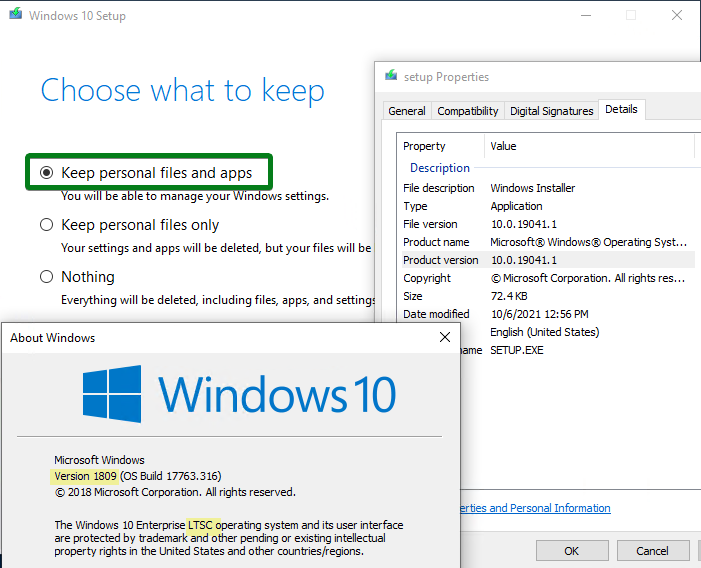
Task: Select the File description row
Action: click(x=548, y=188)
